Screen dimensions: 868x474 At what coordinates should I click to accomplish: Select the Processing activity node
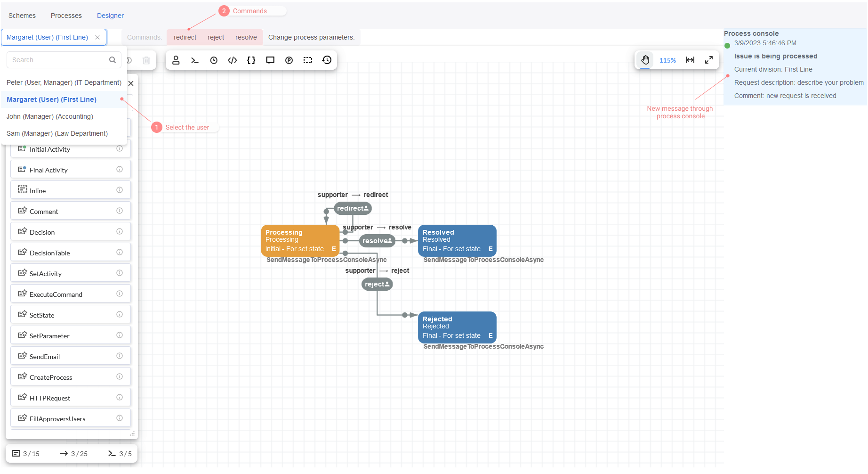click(x=300, y=241)
